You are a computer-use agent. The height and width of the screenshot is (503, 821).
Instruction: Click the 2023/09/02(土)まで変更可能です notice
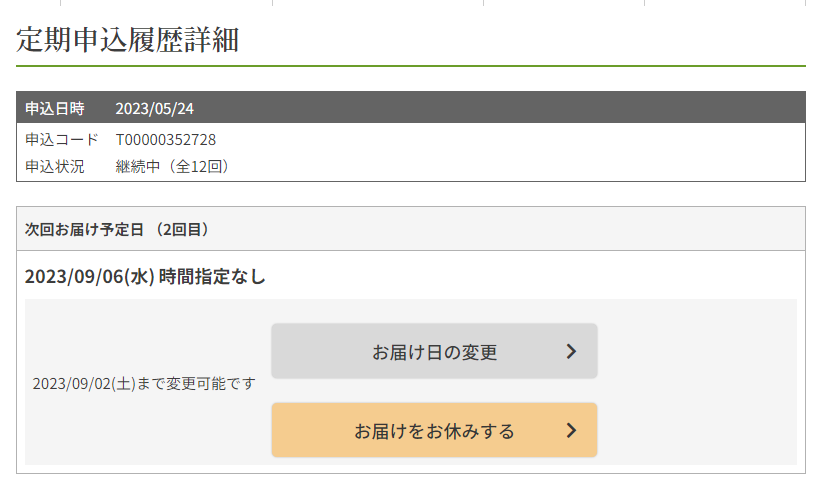pos(144,383)
